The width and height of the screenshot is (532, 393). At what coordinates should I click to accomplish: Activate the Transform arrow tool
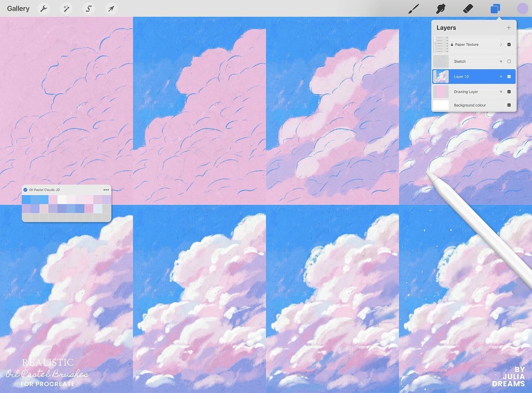coord(111,8)
